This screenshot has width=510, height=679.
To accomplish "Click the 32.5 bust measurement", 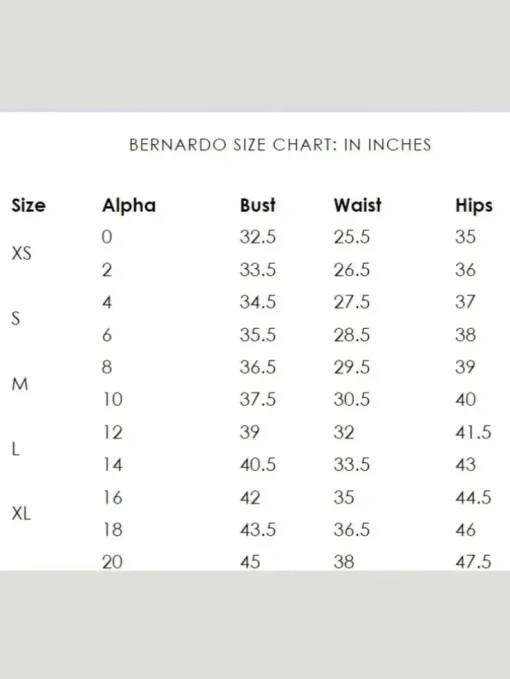I will (258, 237).
